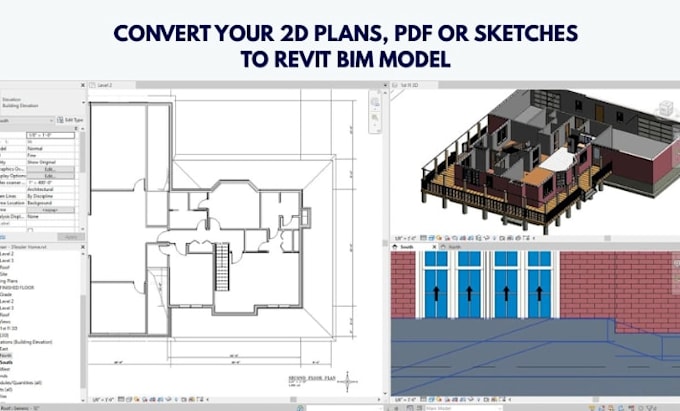Open Detail Level icon in 3D view bar
The width and height of the screenshot is (680, 411).
[424, 238]
